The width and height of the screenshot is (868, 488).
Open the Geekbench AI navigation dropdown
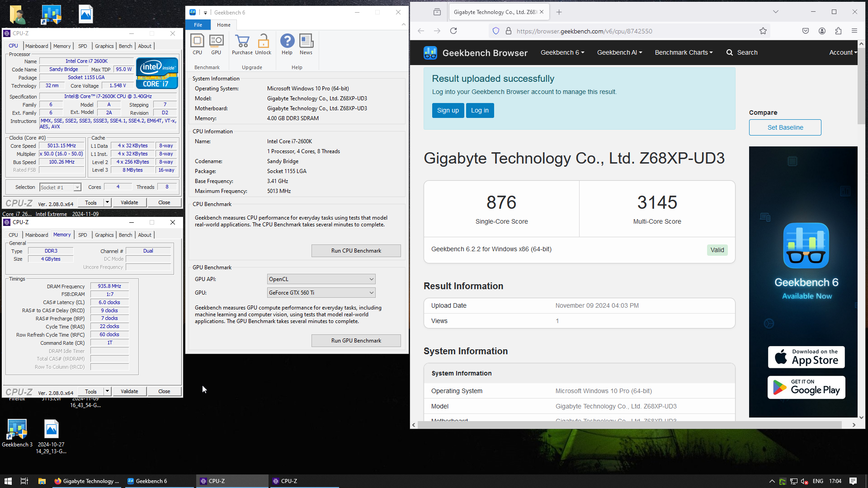coord(619,52)
